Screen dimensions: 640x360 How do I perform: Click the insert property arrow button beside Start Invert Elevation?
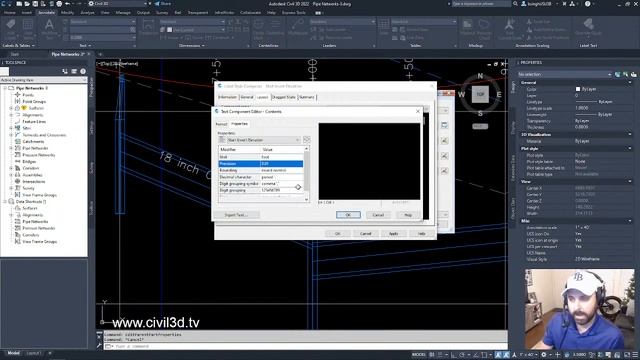pyautogui.click(x=306, y=140)
